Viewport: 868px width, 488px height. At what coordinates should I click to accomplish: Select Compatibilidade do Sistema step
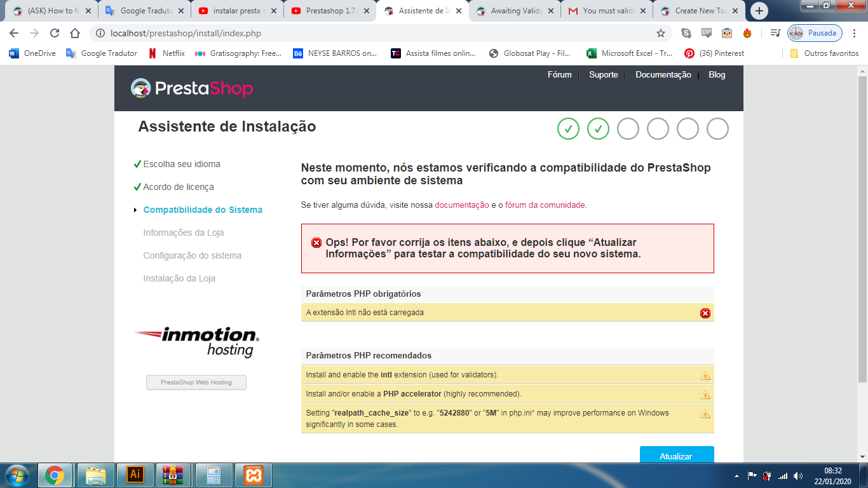(x=203, y=210)
